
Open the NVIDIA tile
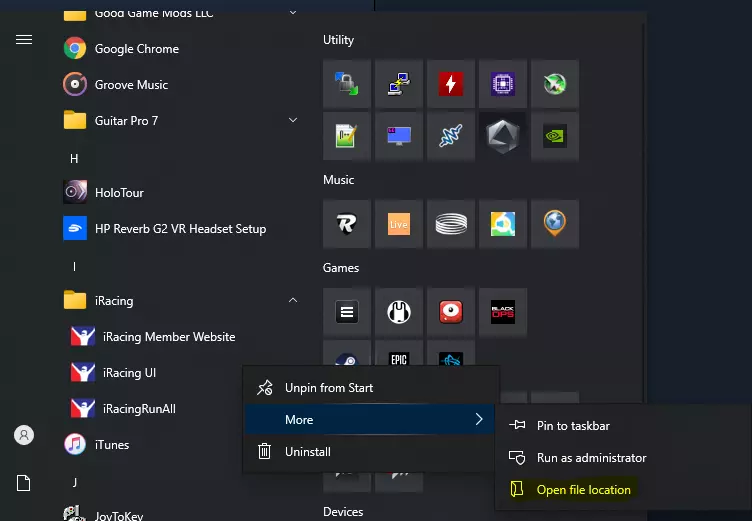point(555,136)
